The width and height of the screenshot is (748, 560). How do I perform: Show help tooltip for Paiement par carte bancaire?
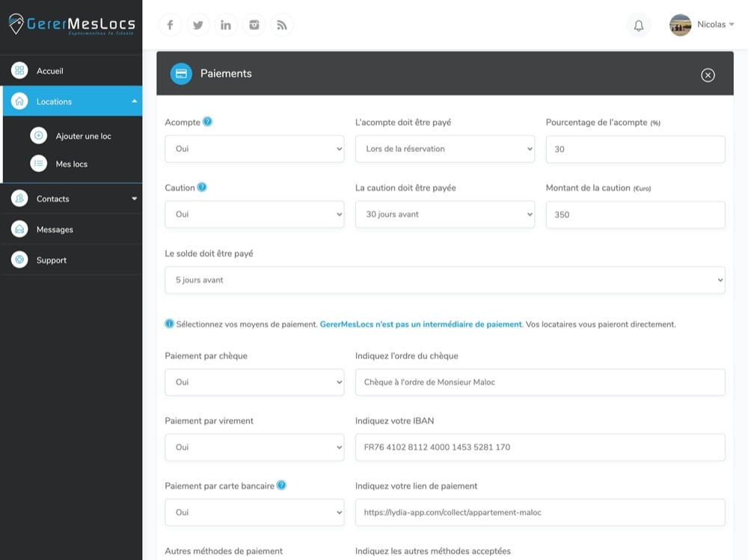pyautogui.click(x=281, y=485)
